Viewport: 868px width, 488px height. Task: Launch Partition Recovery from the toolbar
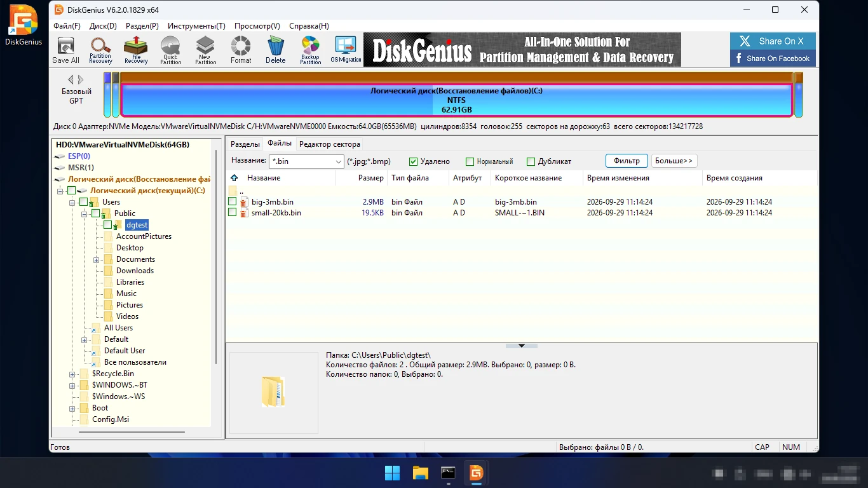(x=100, y=50)
